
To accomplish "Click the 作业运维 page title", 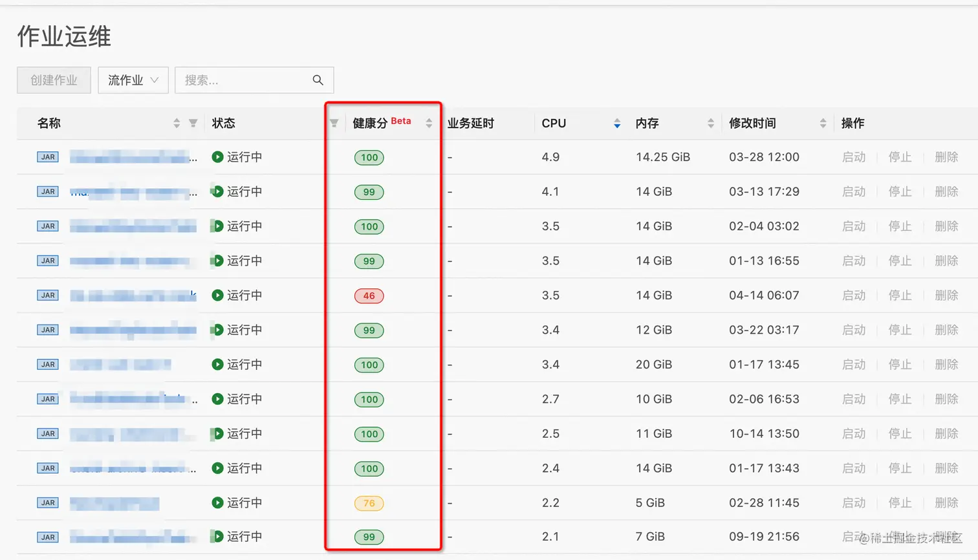I will tap(64, 36).
